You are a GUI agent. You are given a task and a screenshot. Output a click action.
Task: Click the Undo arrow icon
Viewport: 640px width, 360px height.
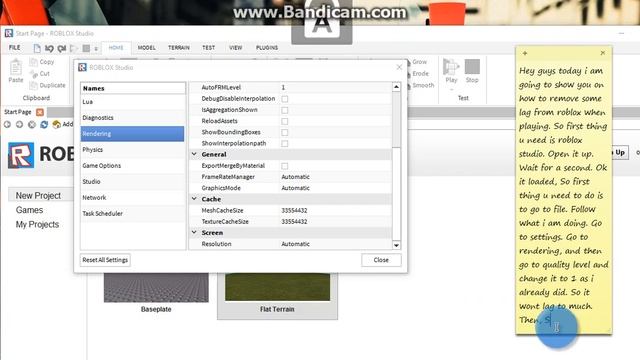point(49,48)
